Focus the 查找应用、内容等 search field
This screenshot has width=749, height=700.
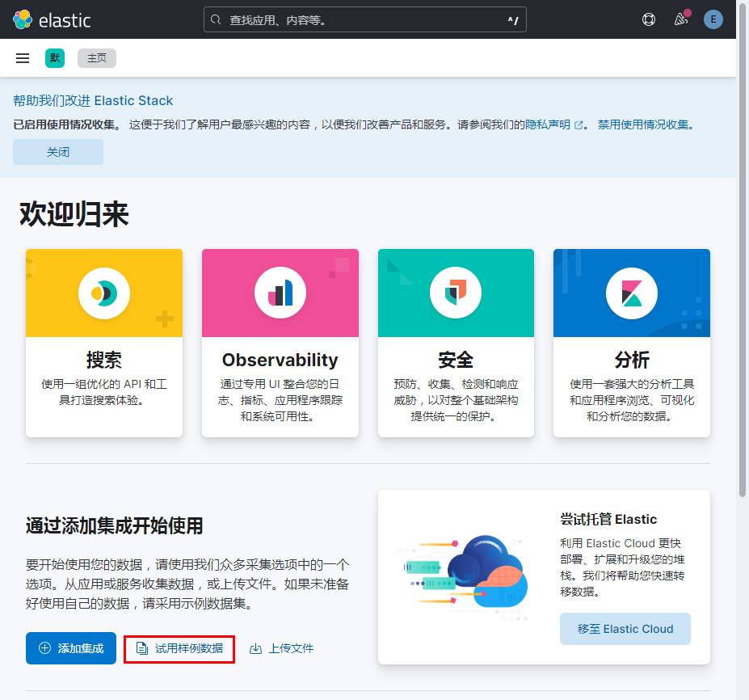(x=365, y=19)
